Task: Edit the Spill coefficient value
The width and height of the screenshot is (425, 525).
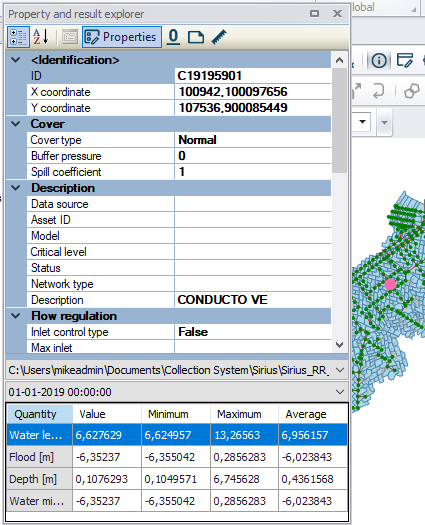Action: (253, 172)
